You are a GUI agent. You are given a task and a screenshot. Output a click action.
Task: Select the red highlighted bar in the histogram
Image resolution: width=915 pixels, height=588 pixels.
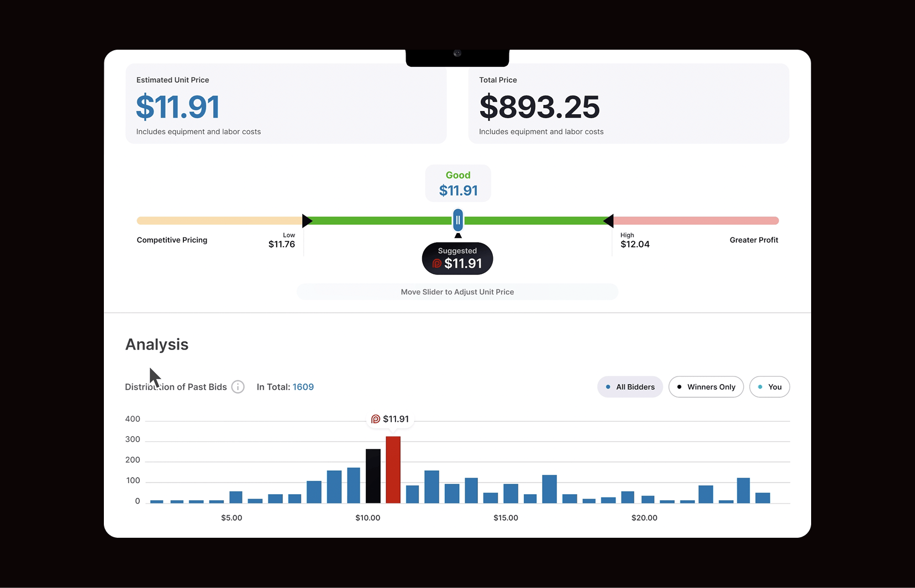(x=393, y=469)
